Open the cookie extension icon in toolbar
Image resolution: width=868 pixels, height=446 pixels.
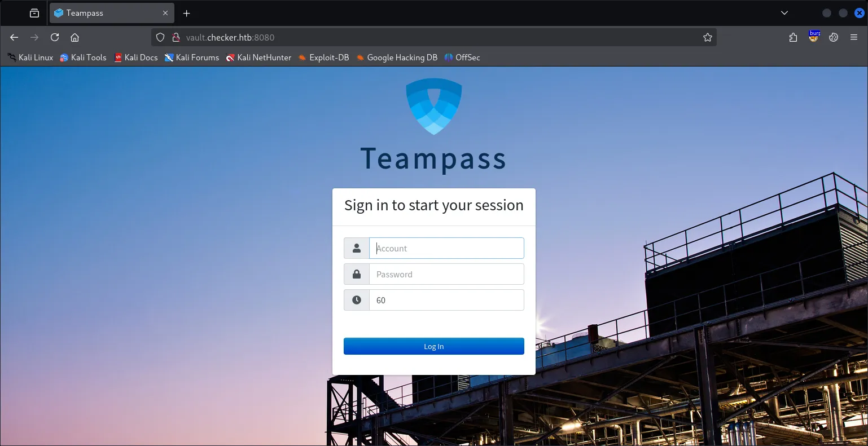[x=834, y=37]
